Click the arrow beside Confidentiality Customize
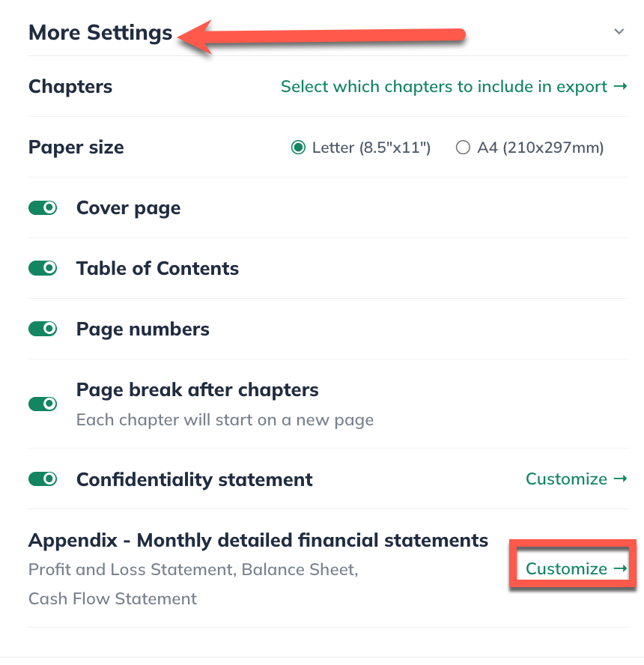 (x=620, y=479)
